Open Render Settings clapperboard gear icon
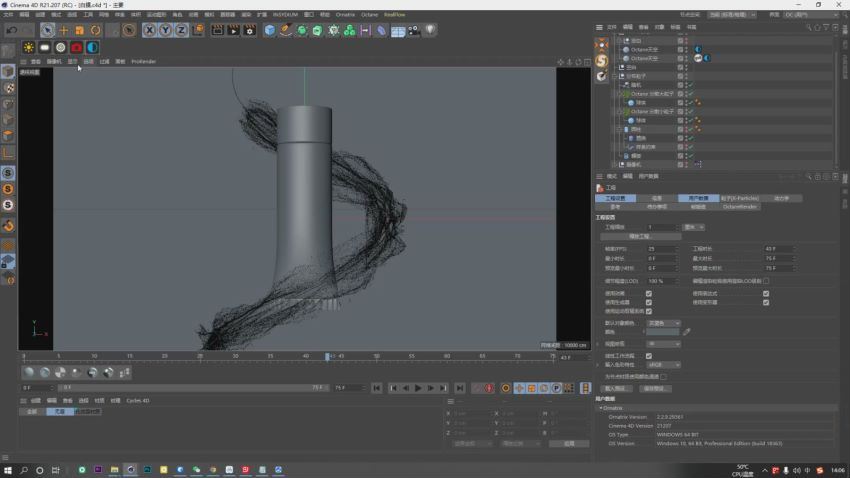850x478 pixels. coord(249,30)
